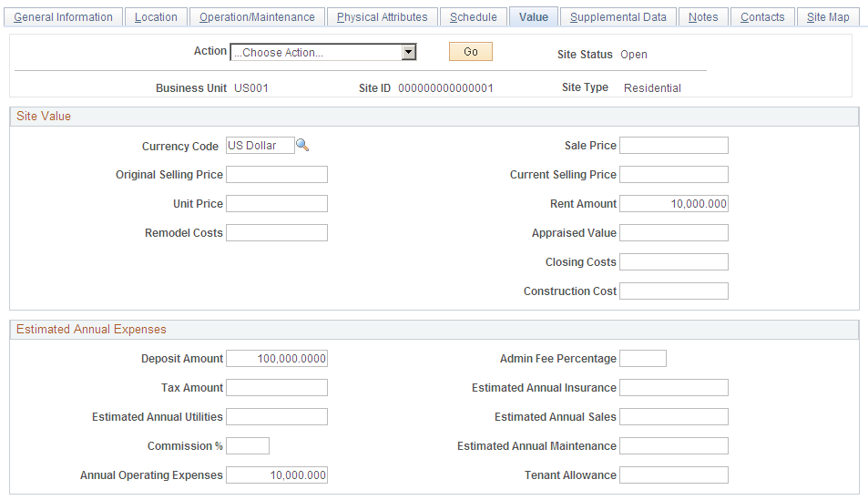Image resolution: width=868 pixels, height=500 pixels.
Task: Click the Estimated Annual Insurance field
Action: [674, 388]
